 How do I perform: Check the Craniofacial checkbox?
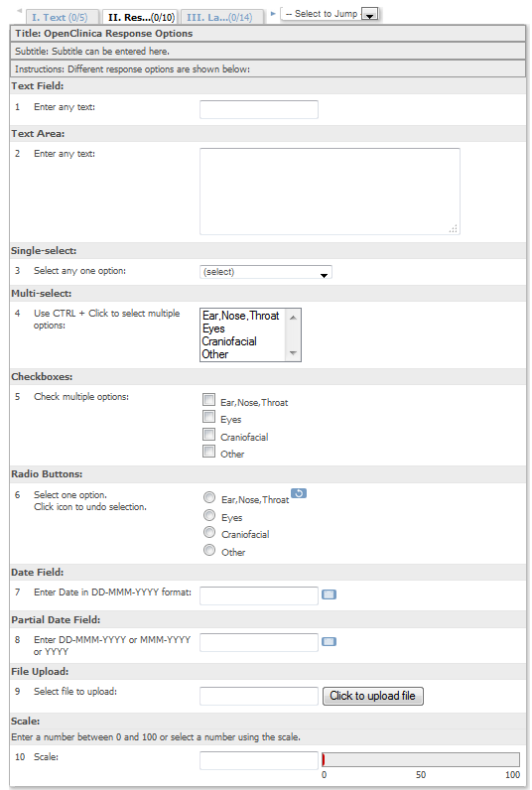click(208, 434)
